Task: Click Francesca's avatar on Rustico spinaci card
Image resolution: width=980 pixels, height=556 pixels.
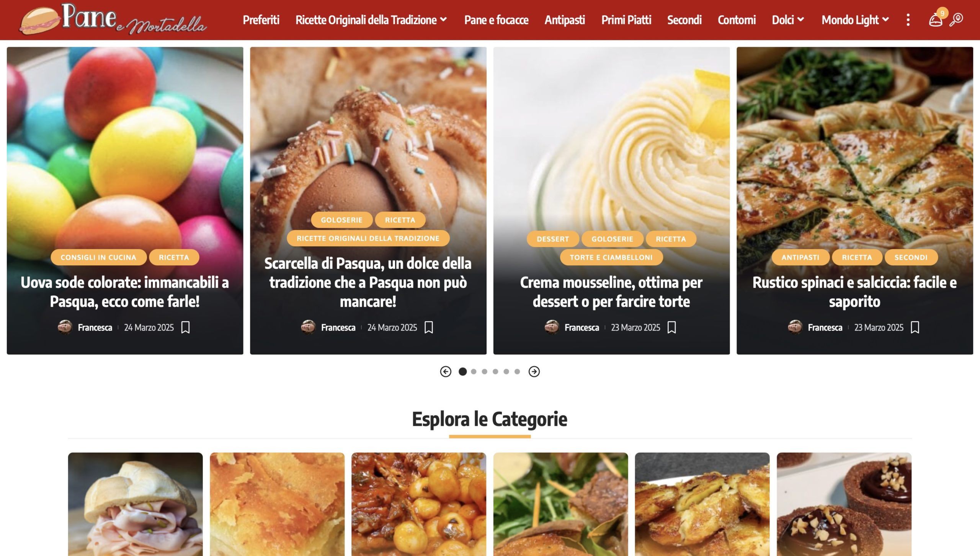Action: [x=795, y=327]
